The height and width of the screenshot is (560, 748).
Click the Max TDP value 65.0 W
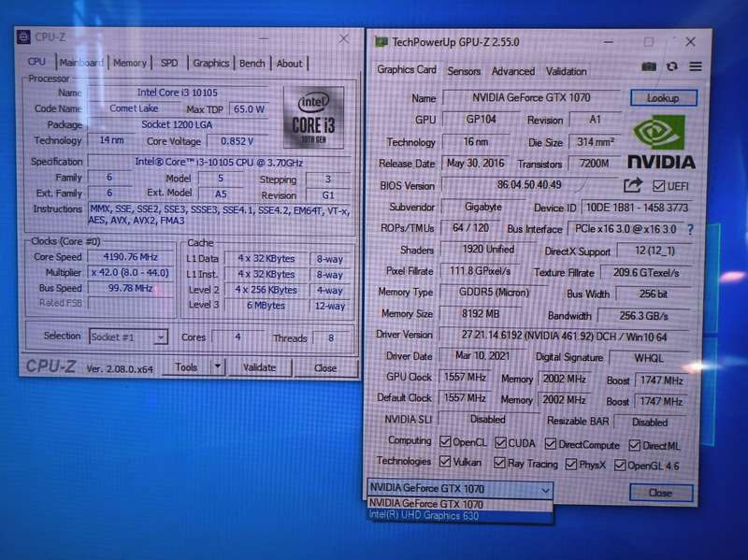(x=249, y=109)
